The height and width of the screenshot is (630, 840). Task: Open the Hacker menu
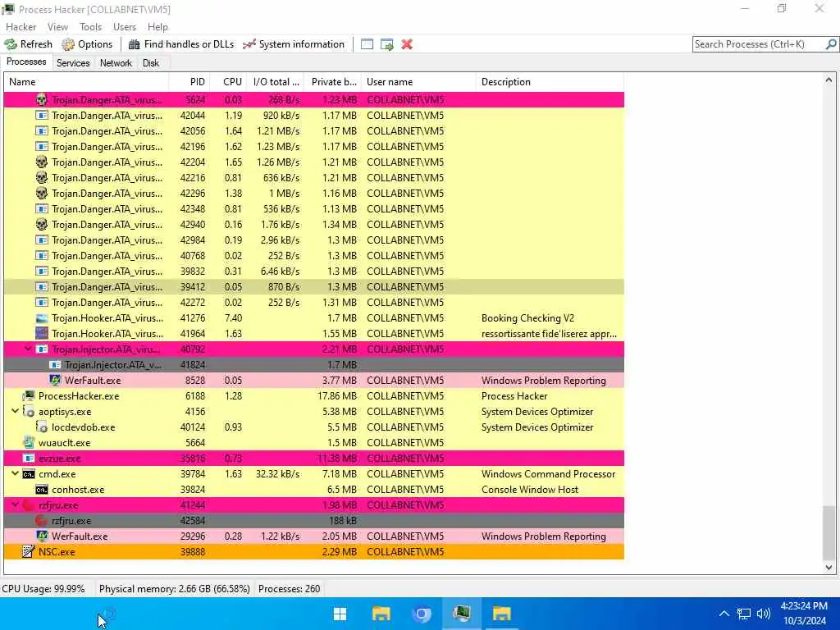point(21,27)
